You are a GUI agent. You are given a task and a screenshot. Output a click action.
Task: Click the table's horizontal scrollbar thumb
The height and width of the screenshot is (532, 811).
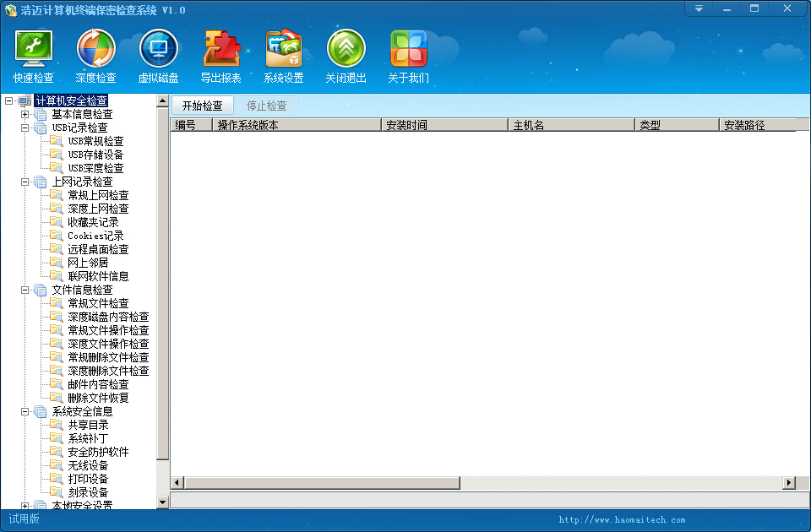coord(322,483)
